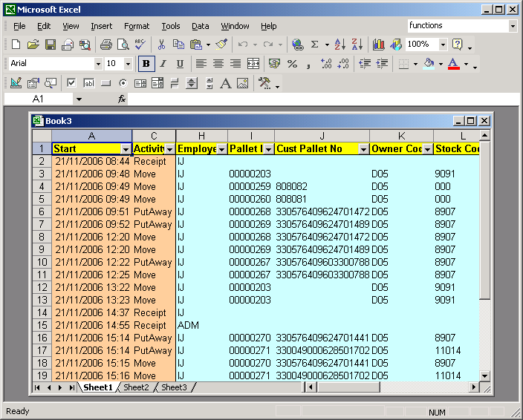The width and height of the screenshot is (523, 420).
Task: Run spell check ABC icon
Action: point(140,45)
